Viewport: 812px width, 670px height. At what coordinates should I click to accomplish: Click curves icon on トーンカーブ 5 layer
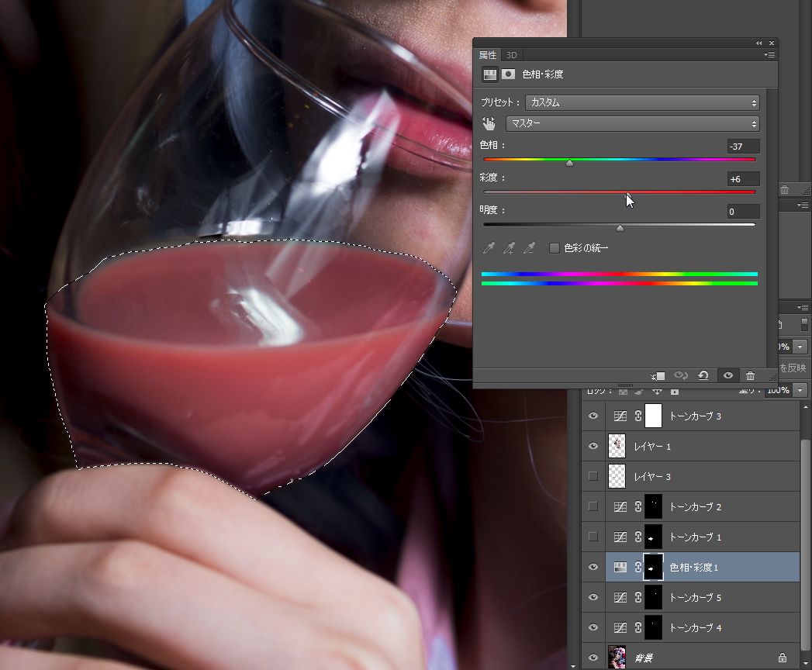[620, 598]
